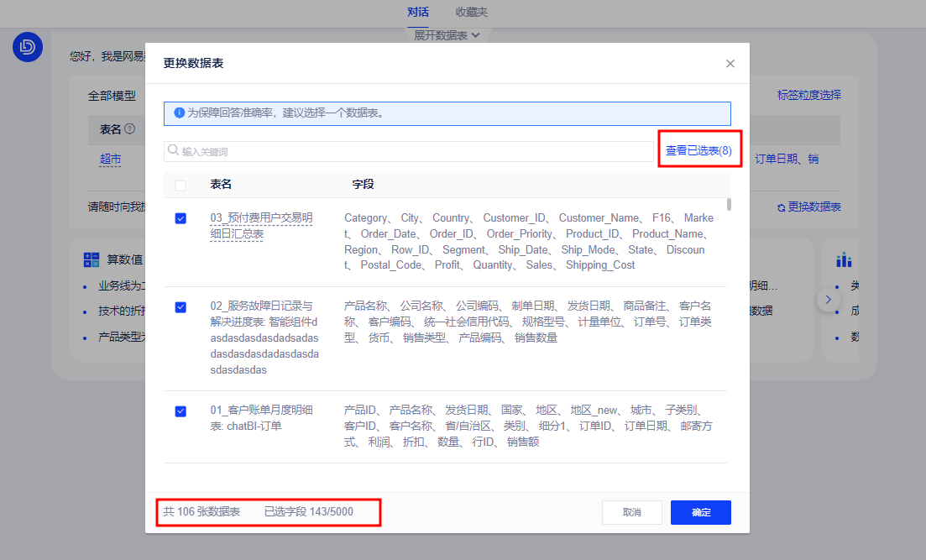Click the search magnifier icon
Image resolution: width=926 pixels, height=560 pixels.
pos(174,151)
